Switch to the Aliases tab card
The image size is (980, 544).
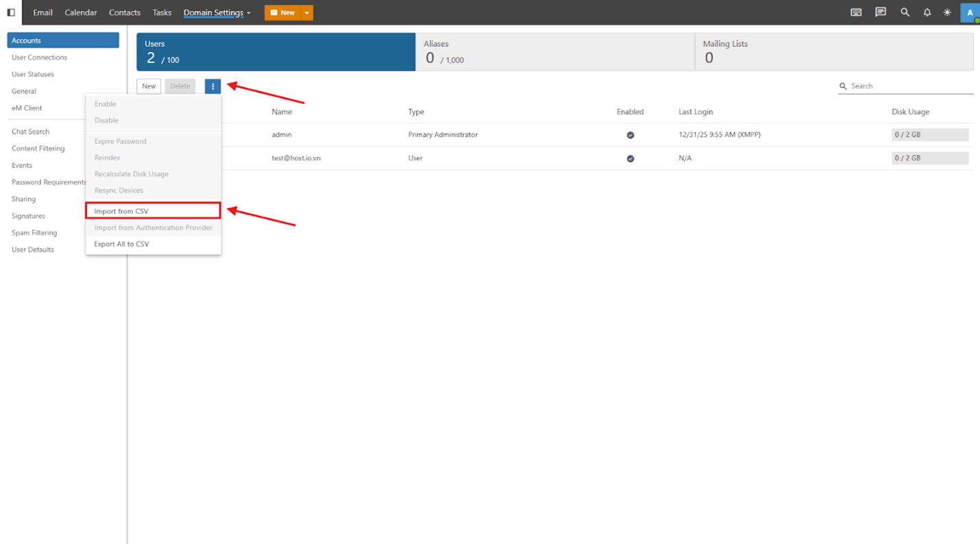coord(555,52)
